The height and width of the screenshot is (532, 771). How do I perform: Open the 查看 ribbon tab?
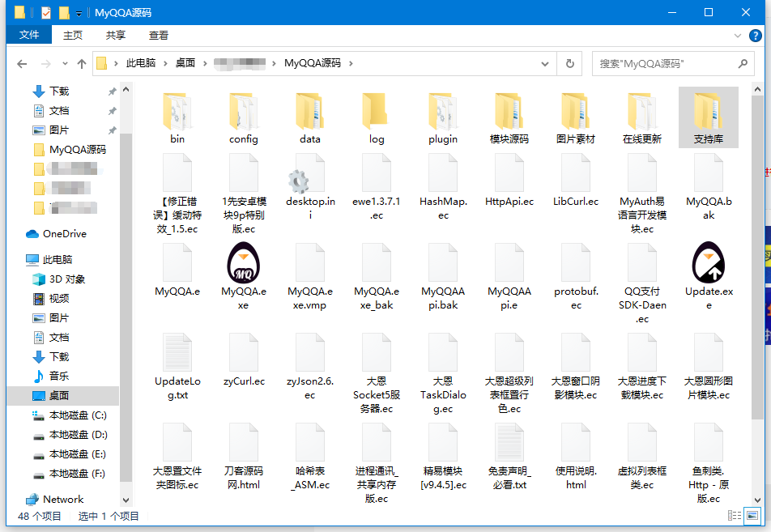(x=159, y=35)
